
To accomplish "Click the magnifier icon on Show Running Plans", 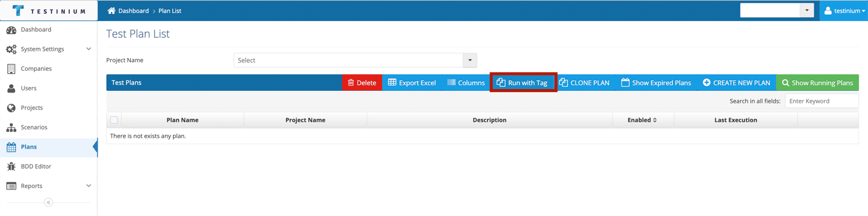I will (786, 83).
